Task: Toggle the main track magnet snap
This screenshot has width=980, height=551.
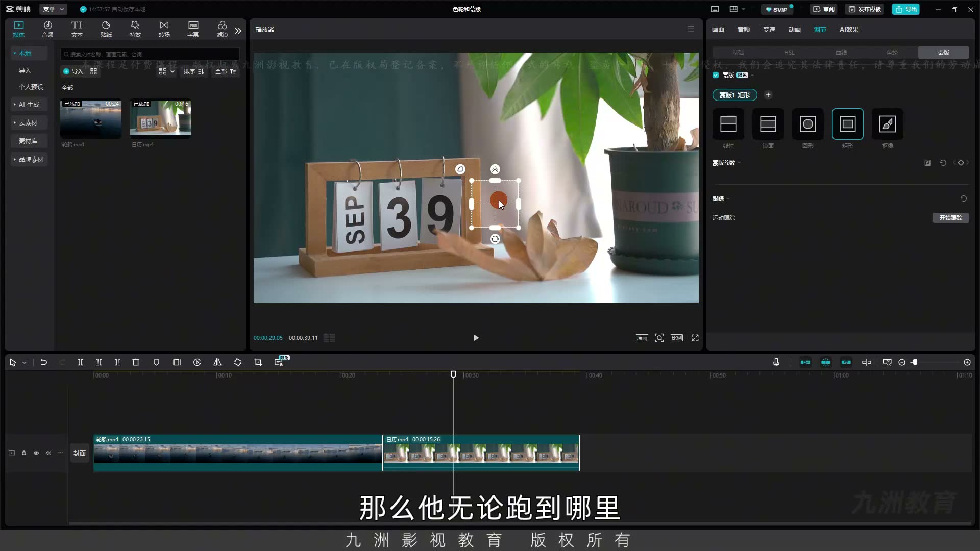Action: 805,362
